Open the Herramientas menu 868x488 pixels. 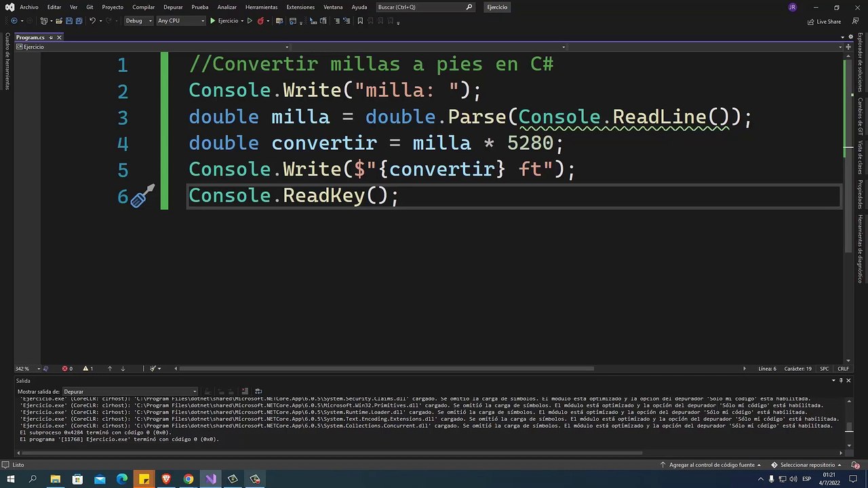pos(261,7)
